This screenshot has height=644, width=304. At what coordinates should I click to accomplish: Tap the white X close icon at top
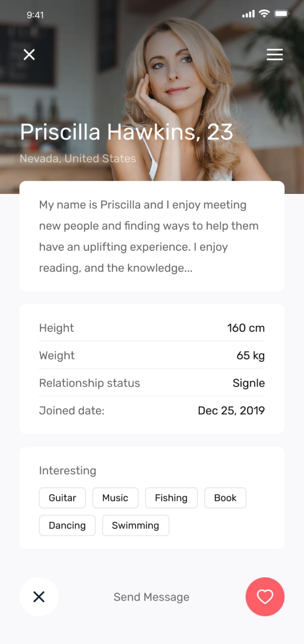coord(29,55)
